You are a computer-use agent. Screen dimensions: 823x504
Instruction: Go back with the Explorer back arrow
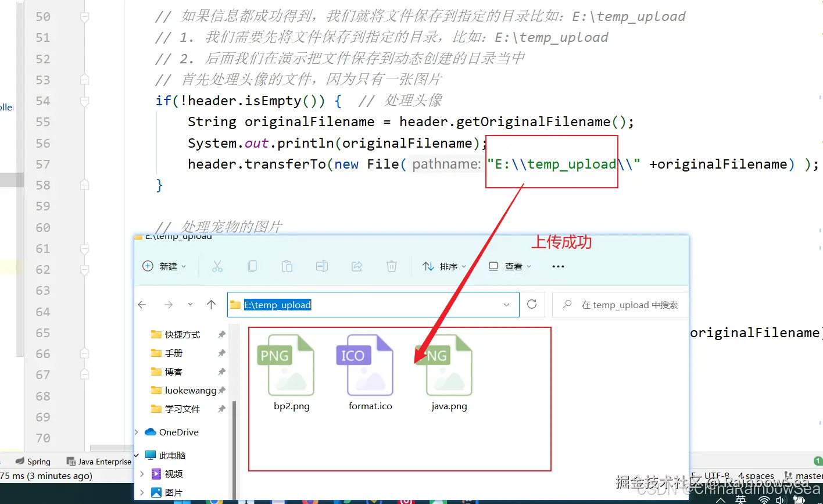(x=142, y=305)
